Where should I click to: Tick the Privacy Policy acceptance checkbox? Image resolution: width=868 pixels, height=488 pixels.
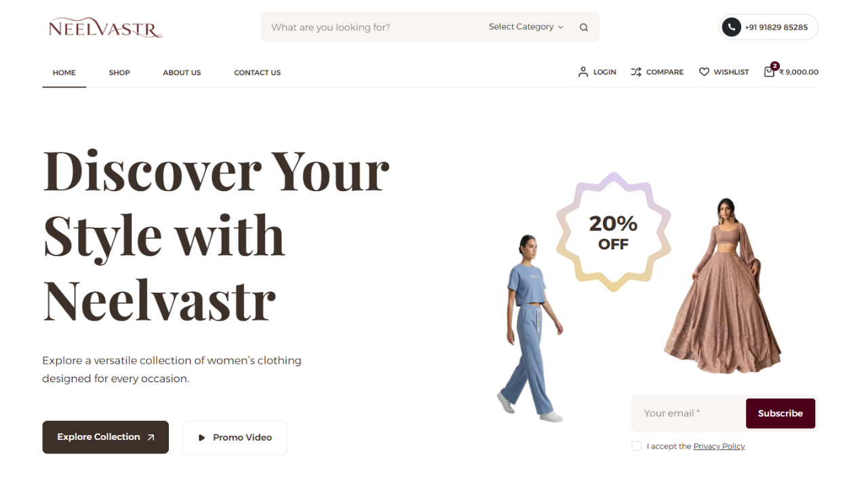point(636,446)
